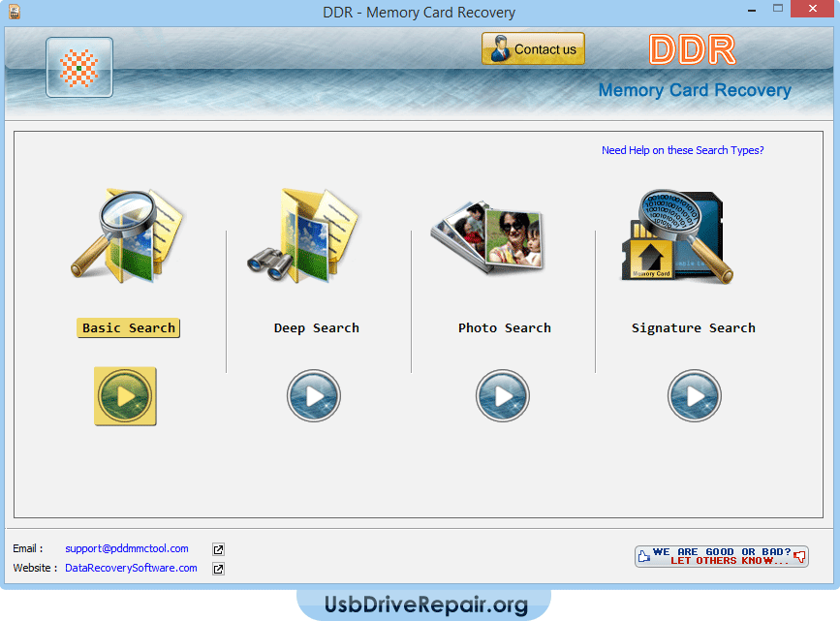Click the app icon in the title bar
840x621 pixels.
point(15,12)
